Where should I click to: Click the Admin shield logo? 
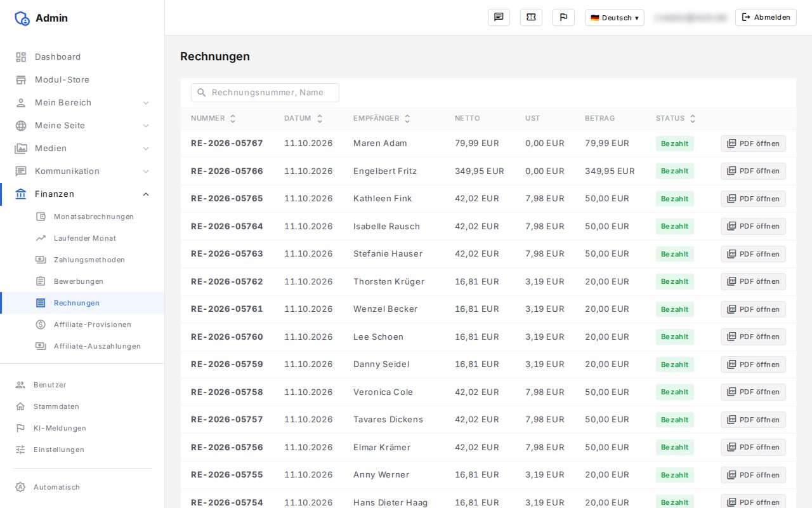coord(22,18)
